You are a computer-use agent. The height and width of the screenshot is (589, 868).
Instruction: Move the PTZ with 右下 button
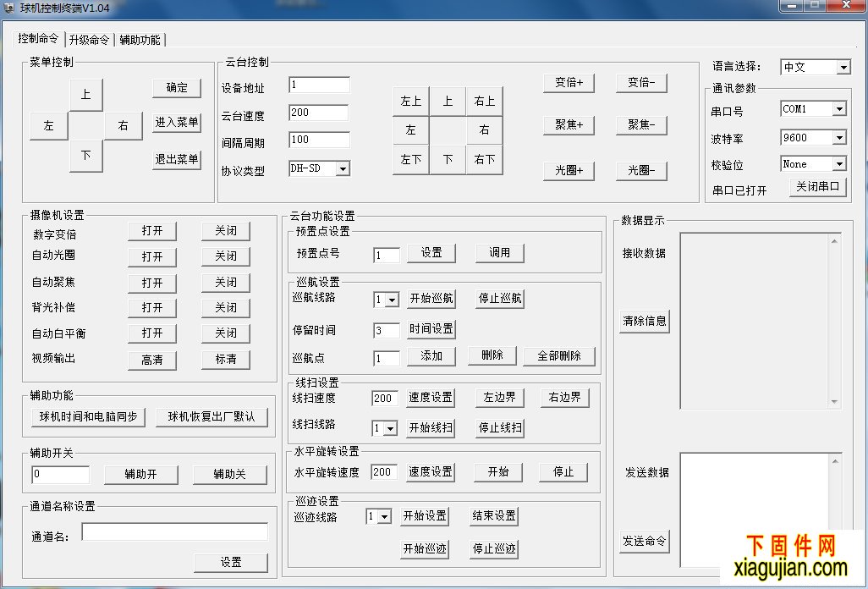click(x=485, y=160)
